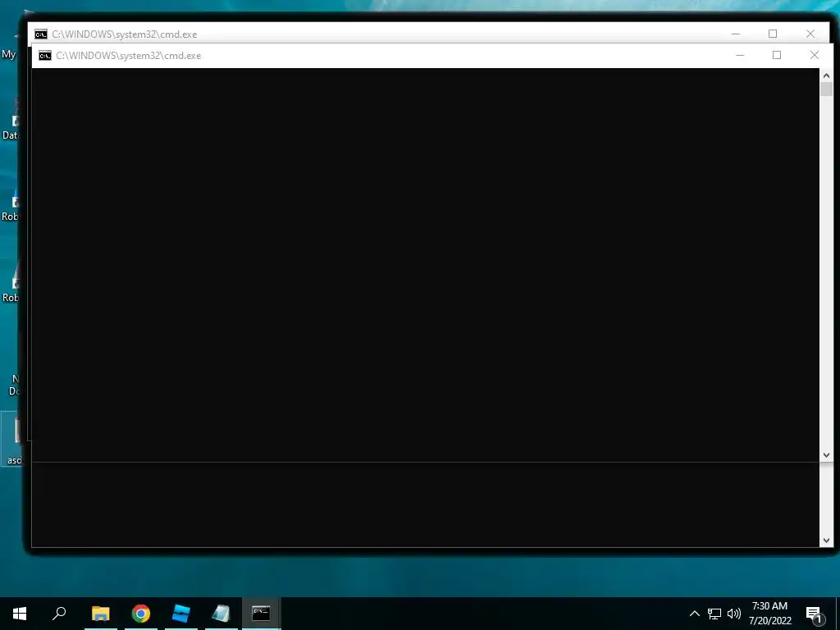Open the volume control tray icon
This screenshot has height=630, width=840.
pyautogui.click(x=734, y=614)
